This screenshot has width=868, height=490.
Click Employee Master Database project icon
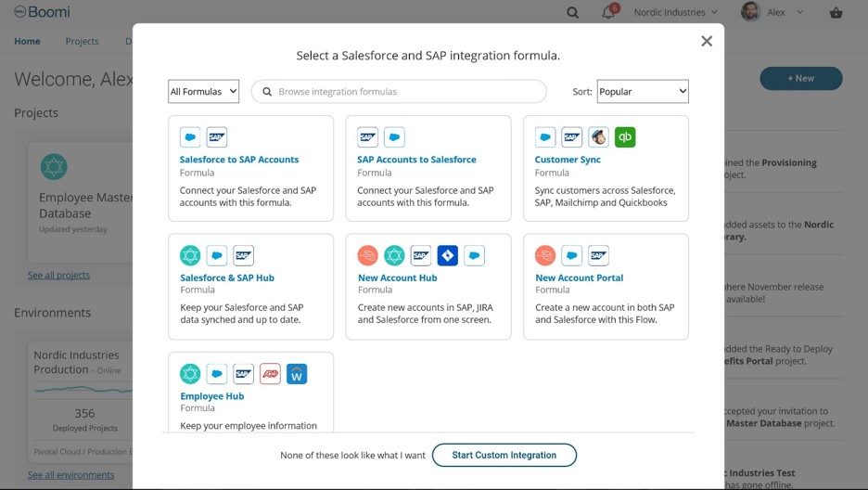[54, 167]
